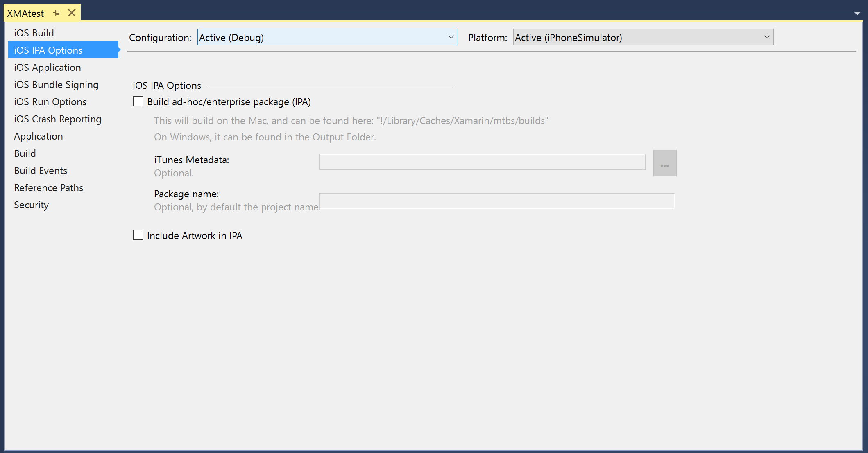Viewport: 868px width, 453px height.
Task: Click the iTunes Metadata text field
Action: (482, 162)
